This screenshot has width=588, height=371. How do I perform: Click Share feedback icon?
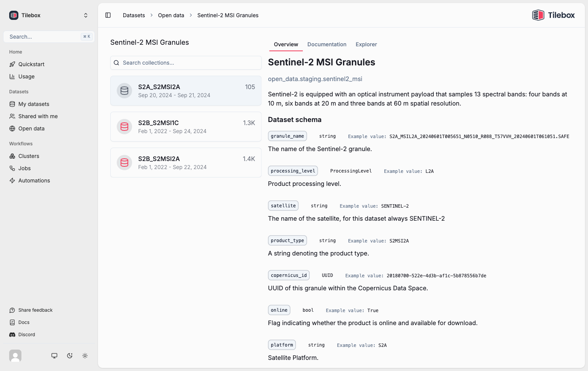[x=12, y=310]
